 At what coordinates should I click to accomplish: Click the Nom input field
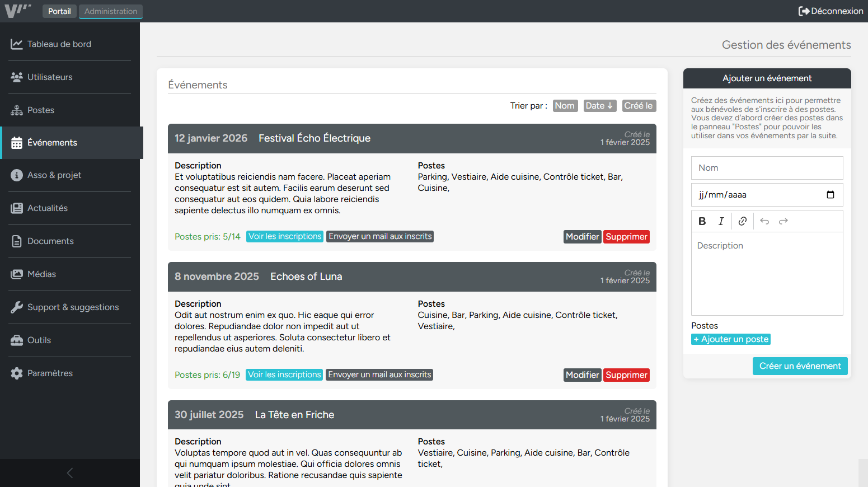pos(767,167)
